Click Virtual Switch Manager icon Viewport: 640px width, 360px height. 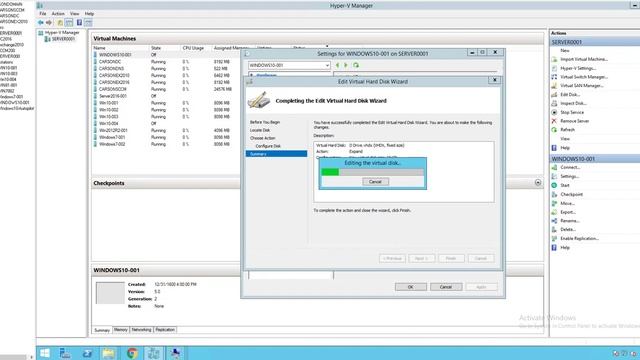click(554, 77)
